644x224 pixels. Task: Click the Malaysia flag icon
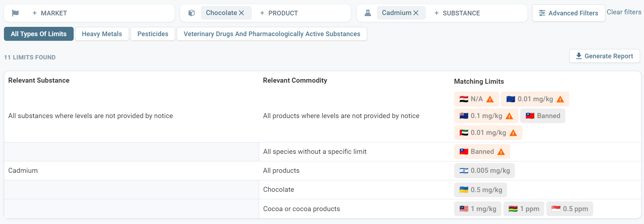pyautogui.click(x=464, y=209)
